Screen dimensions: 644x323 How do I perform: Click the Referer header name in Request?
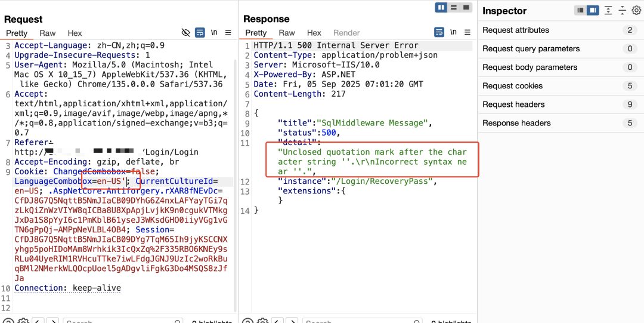(31, 142)
